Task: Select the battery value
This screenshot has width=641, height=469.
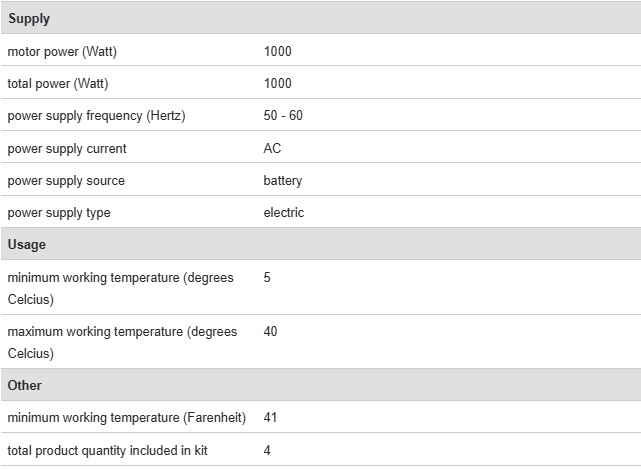Action: click(x=283, y=181)
